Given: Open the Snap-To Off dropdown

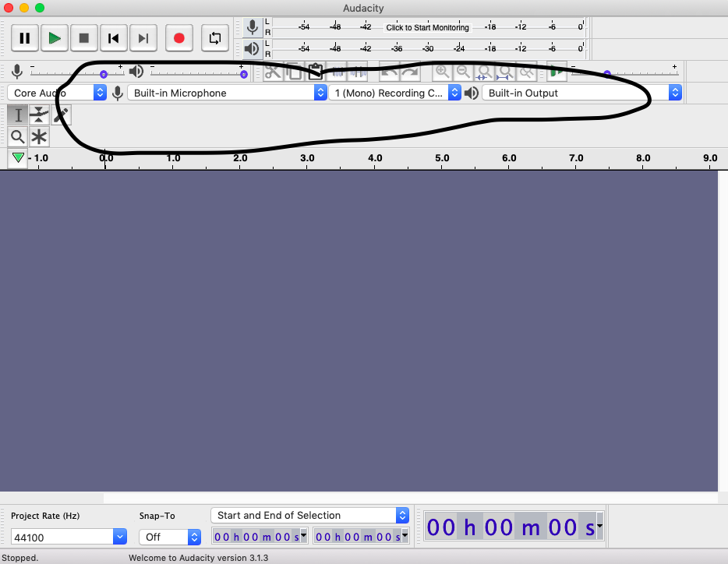Looking at the screenshot, I should (x=170, y=537).
